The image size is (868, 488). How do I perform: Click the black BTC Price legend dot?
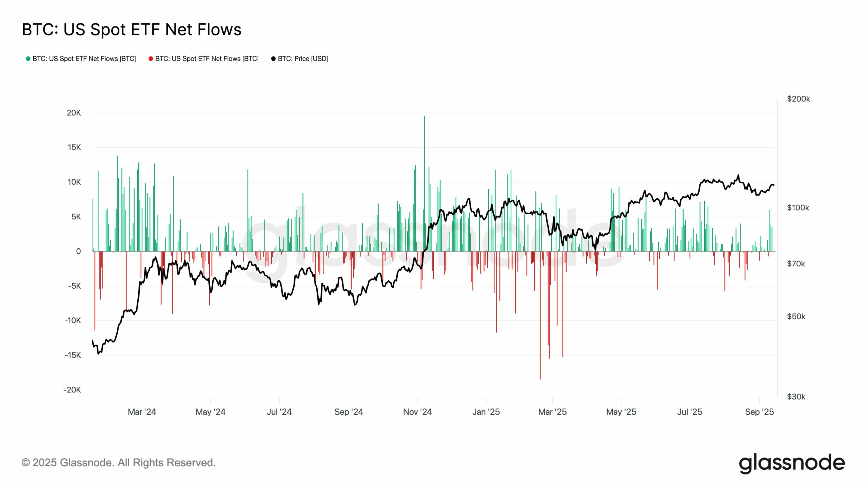273,59
